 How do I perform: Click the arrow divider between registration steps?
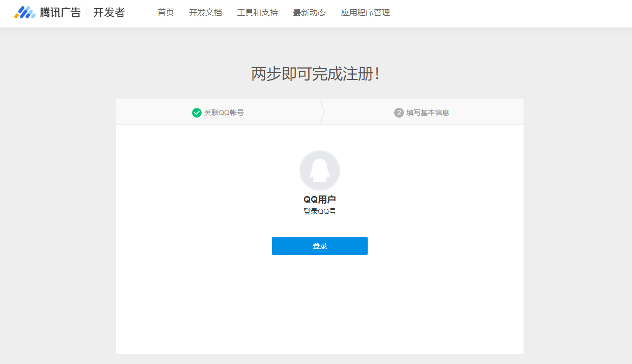click(322, 112)
